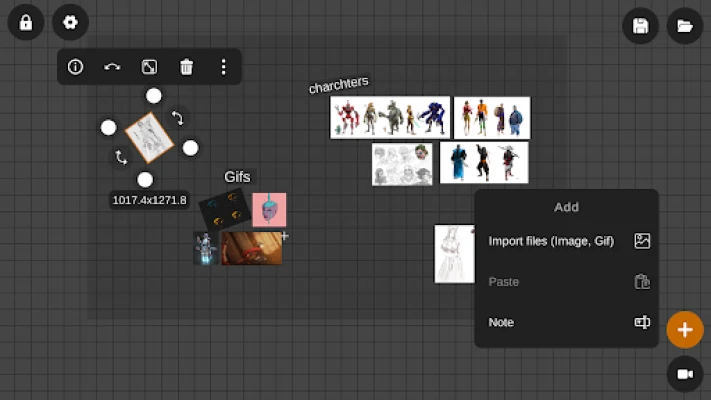
Task: Expand the three-dot more options menu
Action: (x=223, y=67)
